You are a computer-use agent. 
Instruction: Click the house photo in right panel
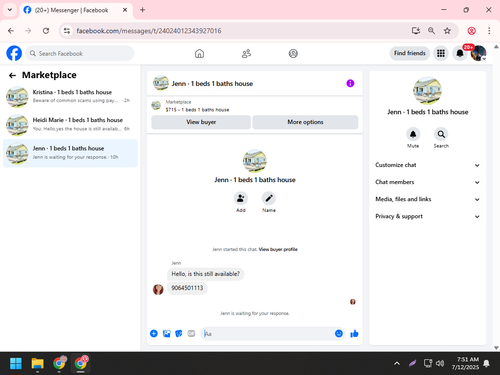[x=427, y=91]
